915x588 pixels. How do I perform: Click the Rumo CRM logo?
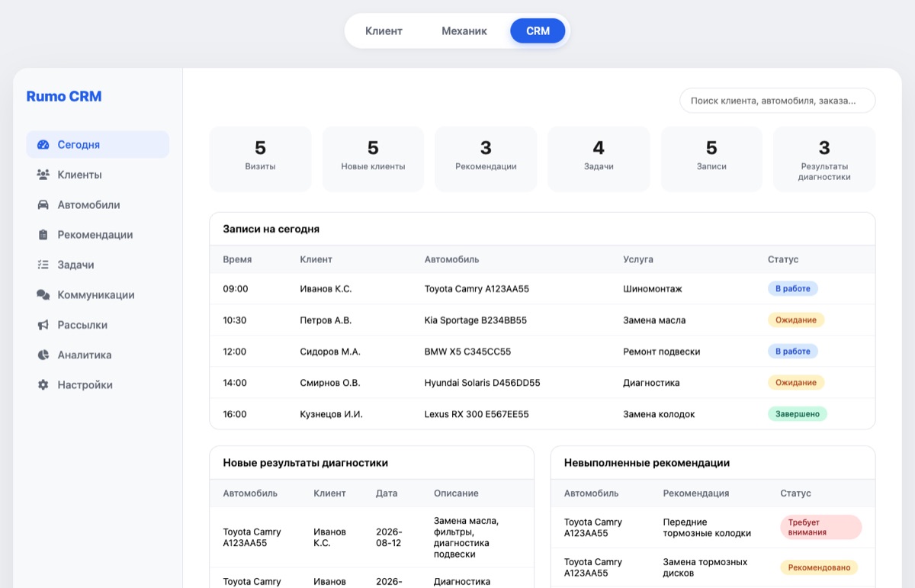(64, 96)
